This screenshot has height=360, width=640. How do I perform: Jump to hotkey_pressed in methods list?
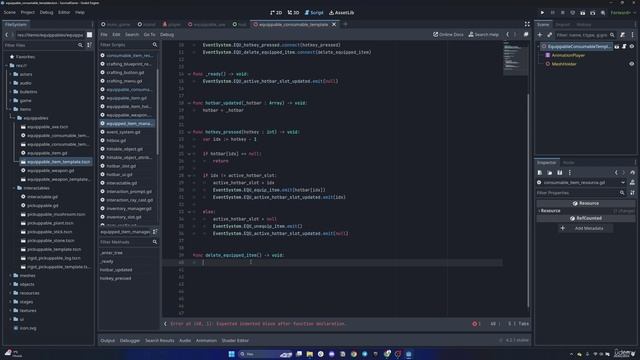(x=116, y=278)
